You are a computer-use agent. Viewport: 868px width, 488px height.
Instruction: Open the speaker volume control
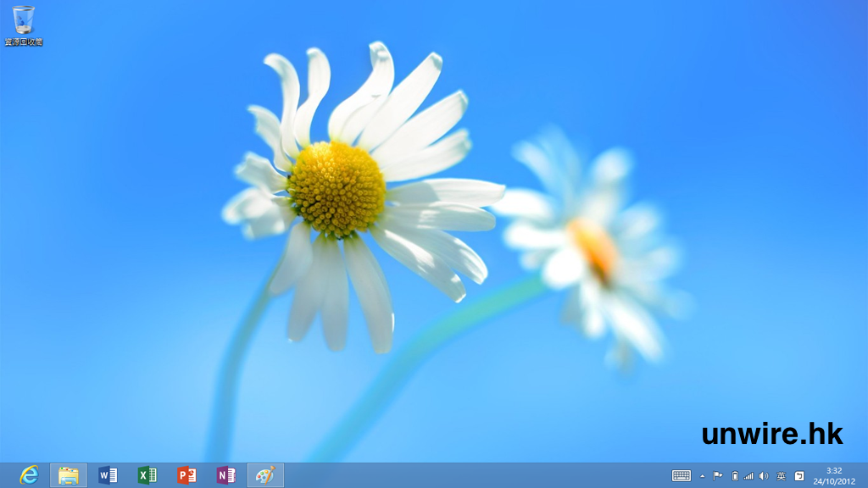pos(764,476)
